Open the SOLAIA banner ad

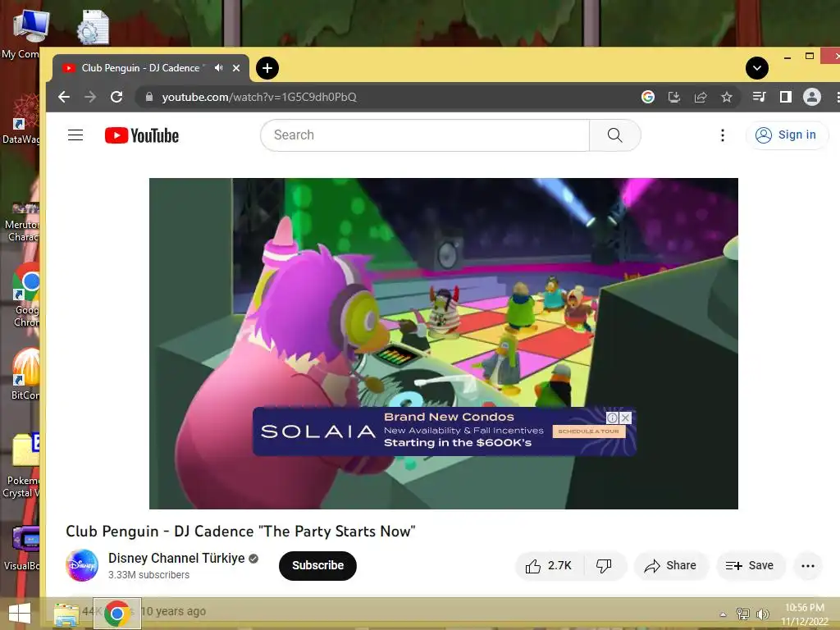pyautogui.click(x=444, y=431)
